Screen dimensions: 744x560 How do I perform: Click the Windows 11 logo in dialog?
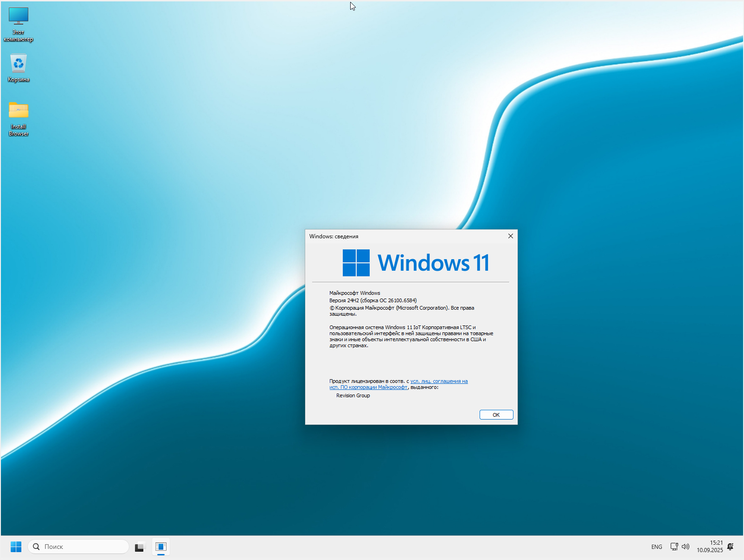click(416, 263)
